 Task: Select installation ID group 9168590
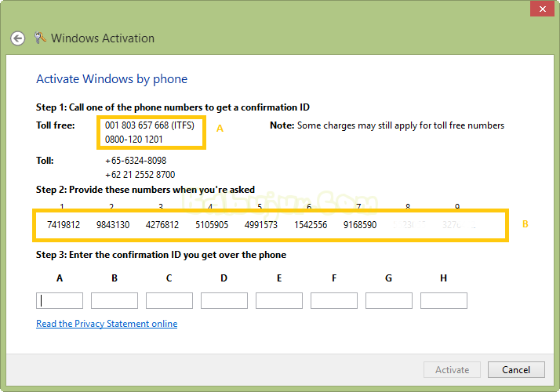(360, 225)
